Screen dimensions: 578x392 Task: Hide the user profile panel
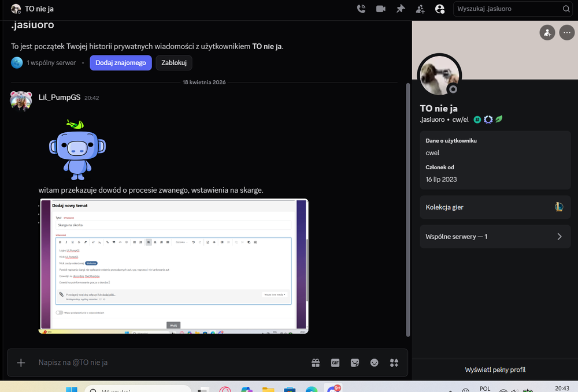pos(440,9)
